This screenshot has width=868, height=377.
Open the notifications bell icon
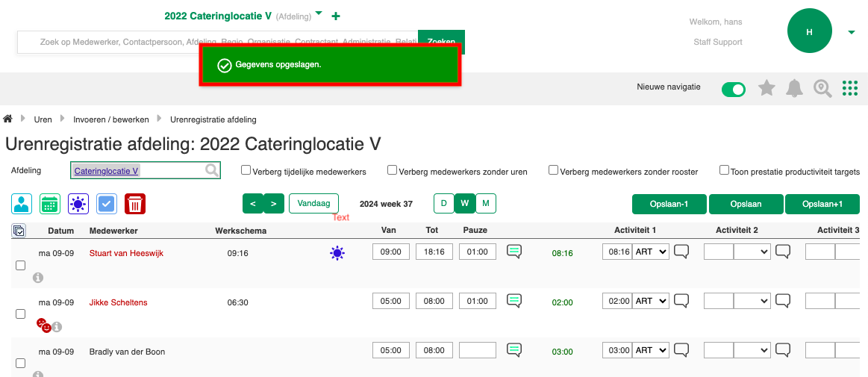(795, 89)
